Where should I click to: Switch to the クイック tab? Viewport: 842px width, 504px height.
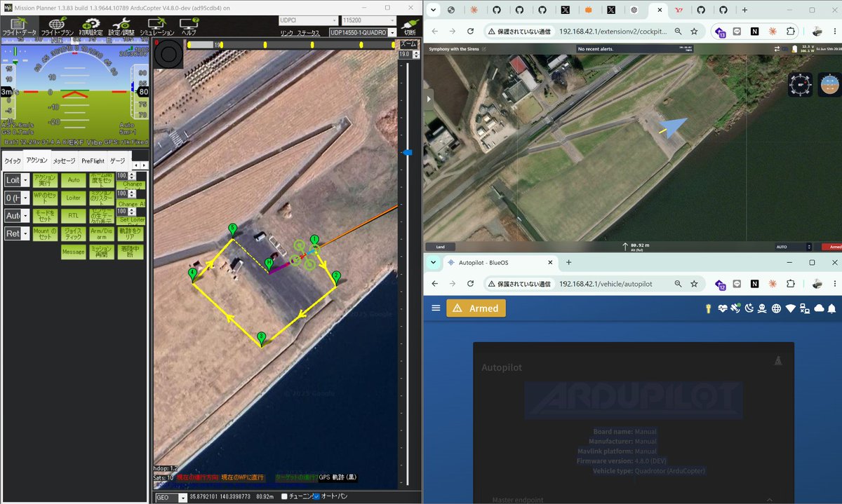pyautogui.click(x=13, y=161)
